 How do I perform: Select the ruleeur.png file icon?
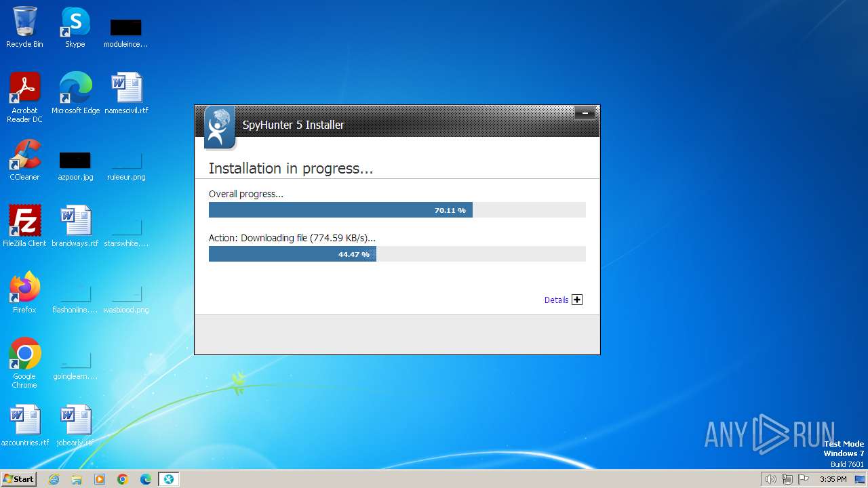[126, 166]
